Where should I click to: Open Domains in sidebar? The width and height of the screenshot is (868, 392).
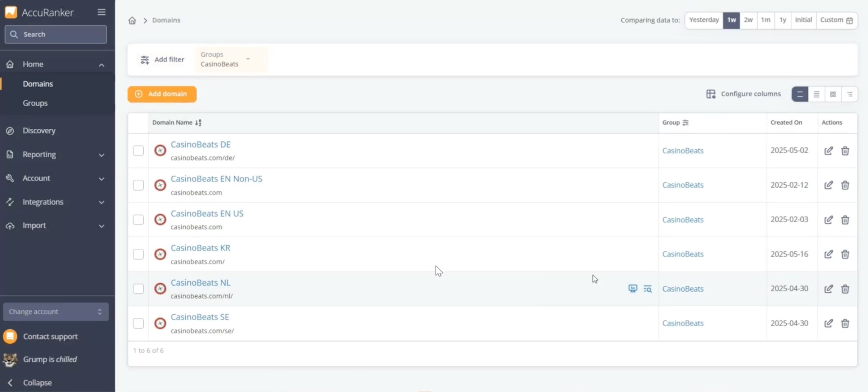tap(38, 84)
